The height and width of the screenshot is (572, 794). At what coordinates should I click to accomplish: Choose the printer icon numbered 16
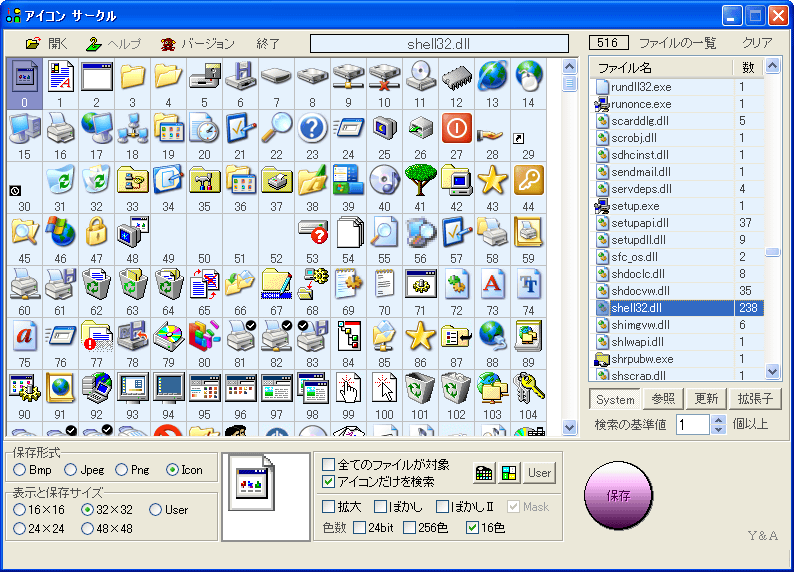(x=60, y=135)
